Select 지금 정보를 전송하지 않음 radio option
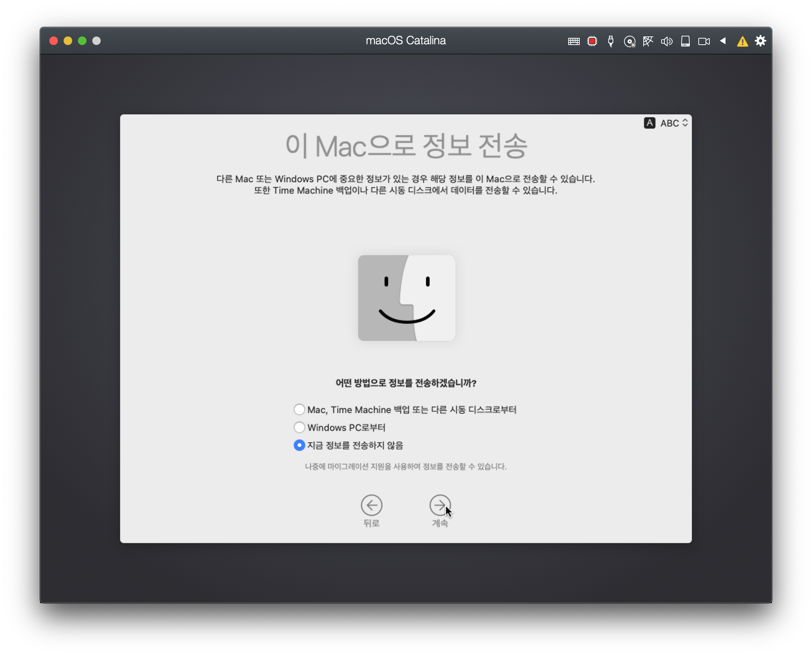The width and height of the screenshot is (812, 656). tap(299, 445)
